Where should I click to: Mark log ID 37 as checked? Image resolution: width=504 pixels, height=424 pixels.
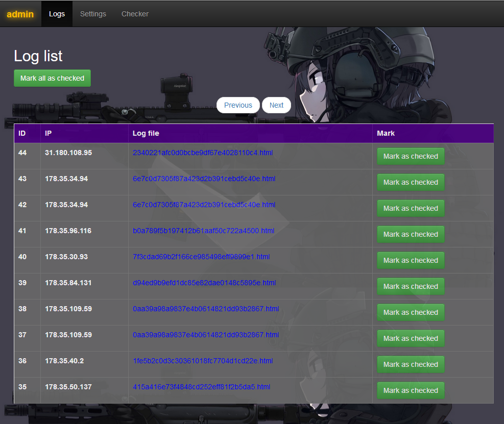pyautogui.click(x=411, y=338)
